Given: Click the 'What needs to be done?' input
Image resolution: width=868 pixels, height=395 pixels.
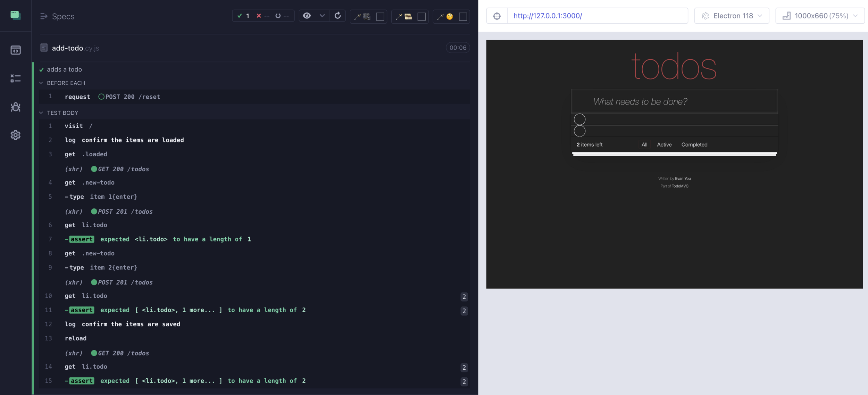Looking at the screenshot, I should (x=674, y=101).
